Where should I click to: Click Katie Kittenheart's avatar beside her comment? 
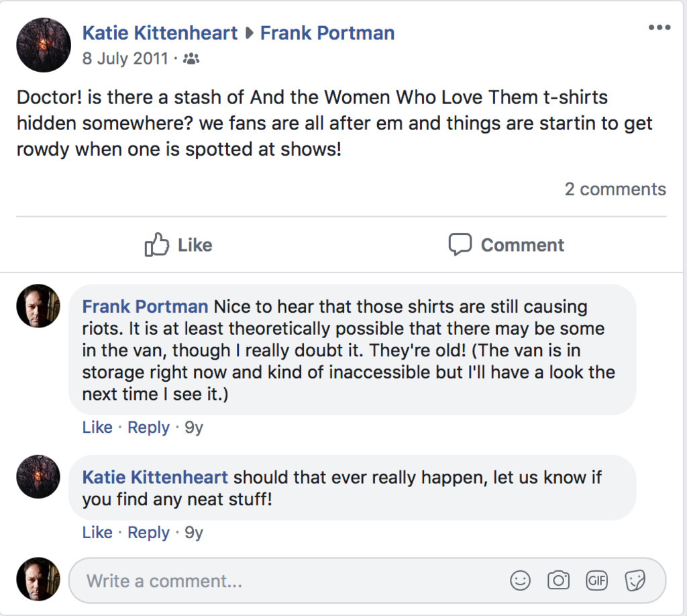click(x=38, y=476)
